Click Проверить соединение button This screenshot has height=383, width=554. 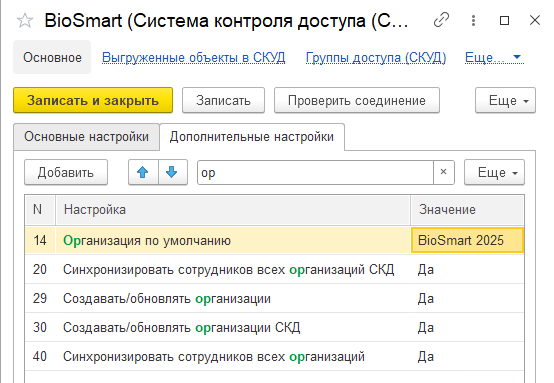(357, 100)
